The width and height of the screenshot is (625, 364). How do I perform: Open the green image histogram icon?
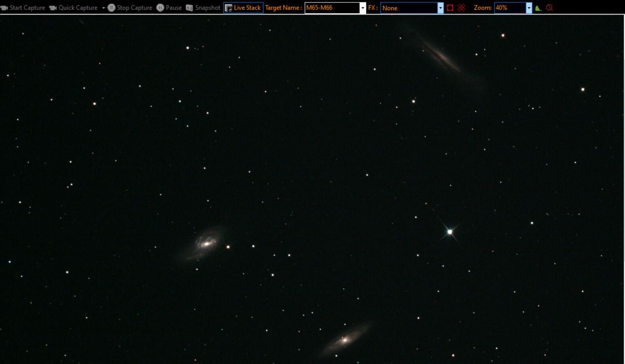(538, 8)
